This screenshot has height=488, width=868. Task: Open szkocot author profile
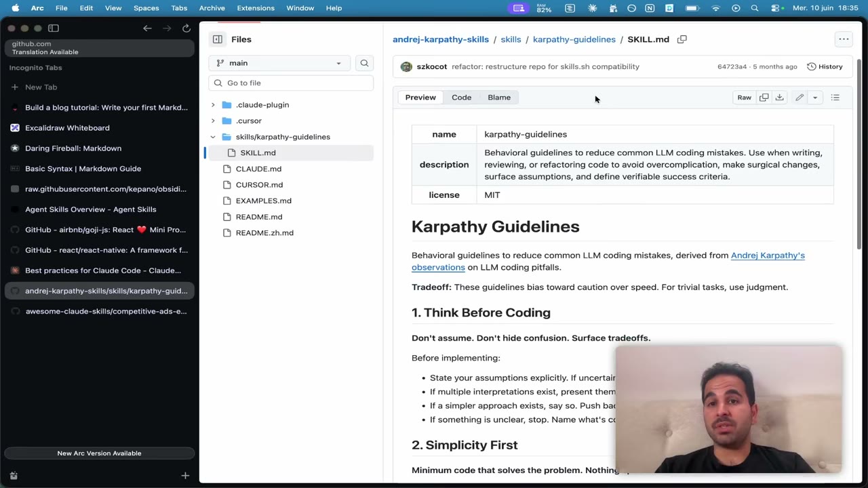coord(432,66)
